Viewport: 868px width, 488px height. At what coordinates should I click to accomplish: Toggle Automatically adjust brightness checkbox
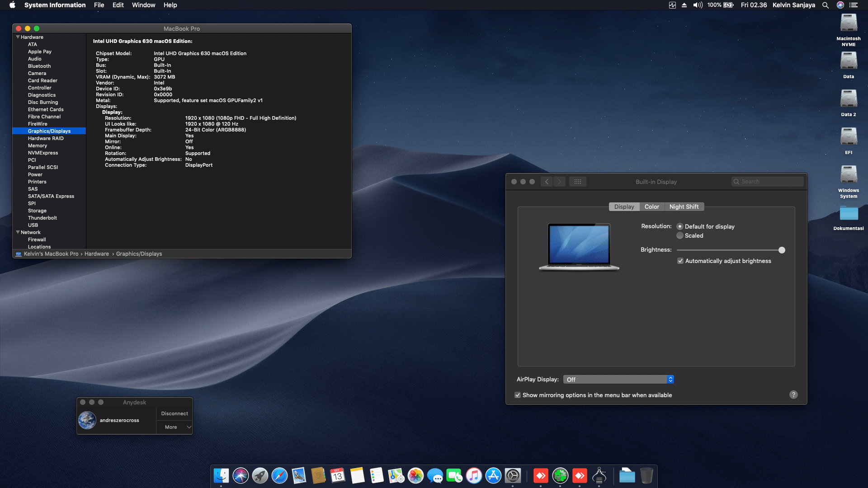[680, 261]
